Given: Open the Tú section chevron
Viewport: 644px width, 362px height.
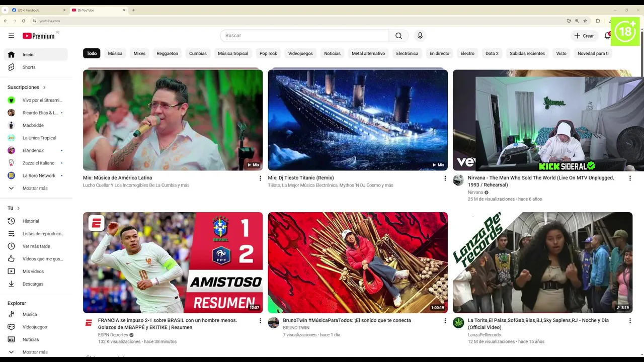Looking at the screenshot, I should click(x=19, y=208).
